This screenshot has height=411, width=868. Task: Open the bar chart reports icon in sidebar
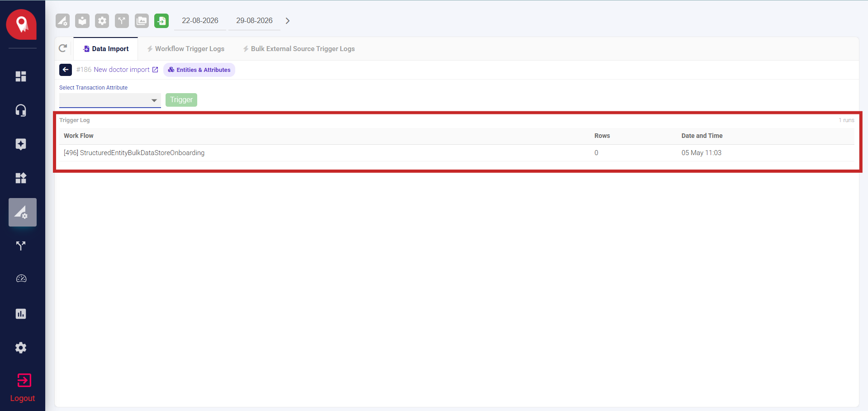pyautogui.click(x=21, y=314)
